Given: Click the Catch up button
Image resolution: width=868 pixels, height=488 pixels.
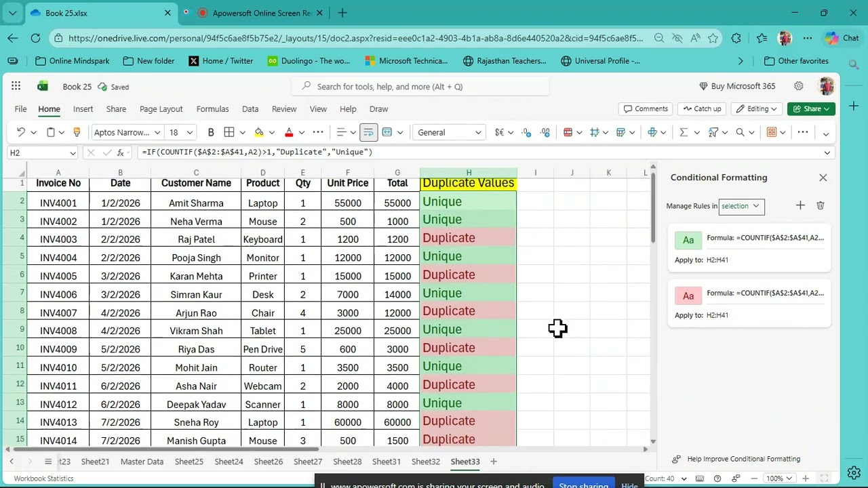Looking at the screenshot, I should (702, 108).
